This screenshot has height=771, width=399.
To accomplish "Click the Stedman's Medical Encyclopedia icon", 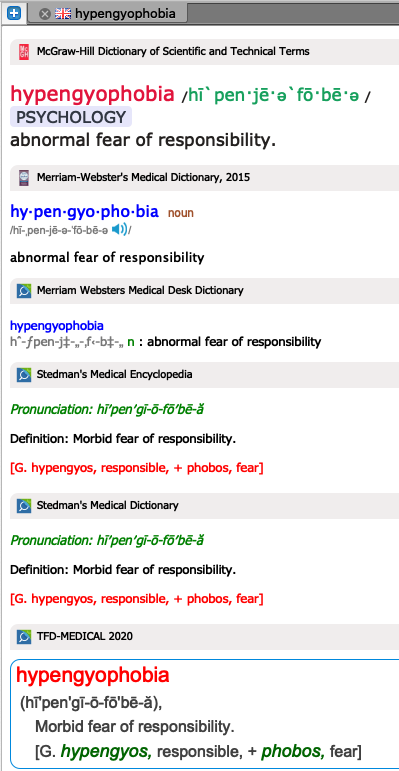I will 24,375.
